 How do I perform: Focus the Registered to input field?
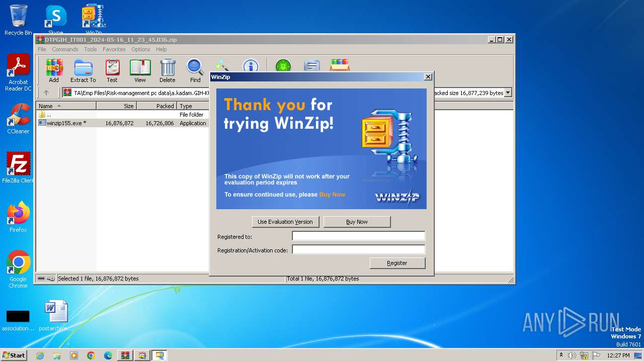[x=359, y=236]
